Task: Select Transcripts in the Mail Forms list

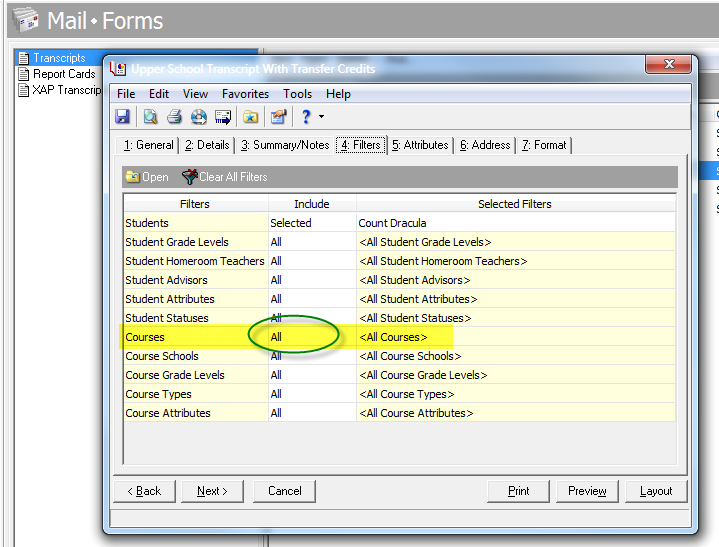Action: 59,58
